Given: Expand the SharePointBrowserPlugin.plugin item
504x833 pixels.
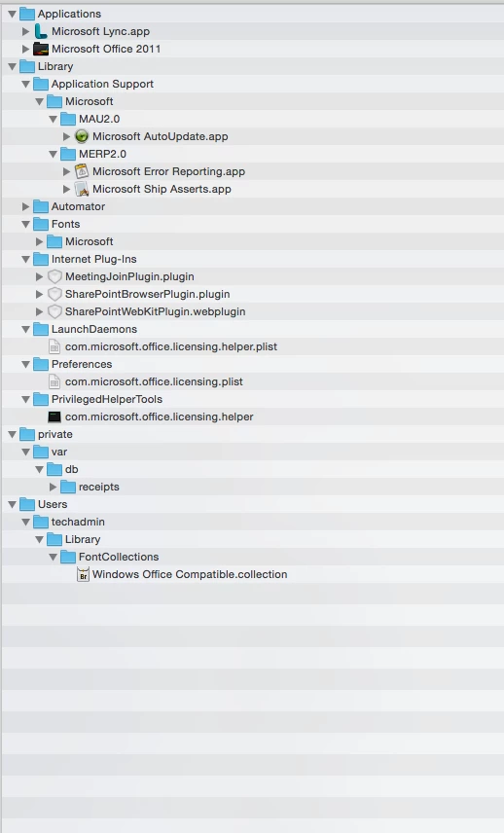Looking at the screenshot, I should 39,294.
